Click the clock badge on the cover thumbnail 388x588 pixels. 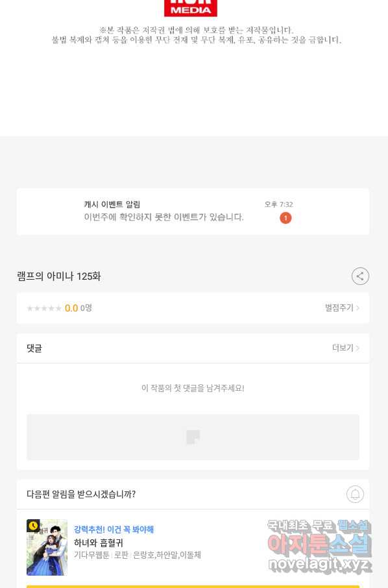click(33, 526)
